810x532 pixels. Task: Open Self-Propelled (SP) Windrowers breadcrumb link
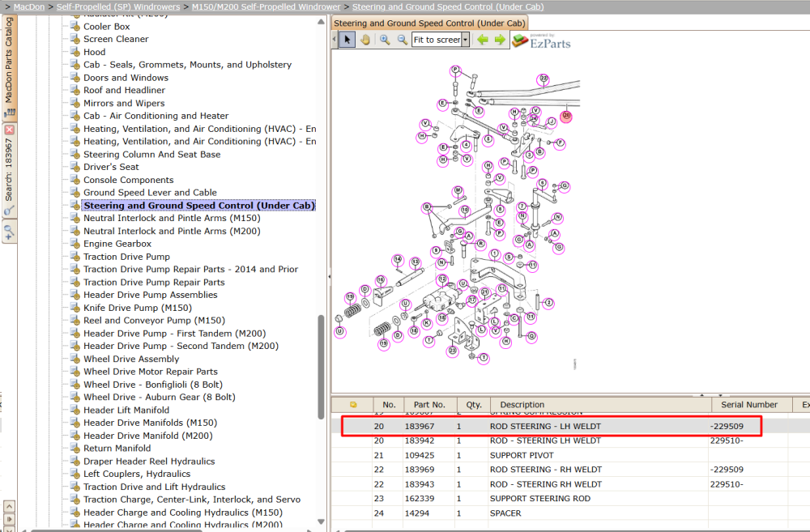[x=117, y=6]
